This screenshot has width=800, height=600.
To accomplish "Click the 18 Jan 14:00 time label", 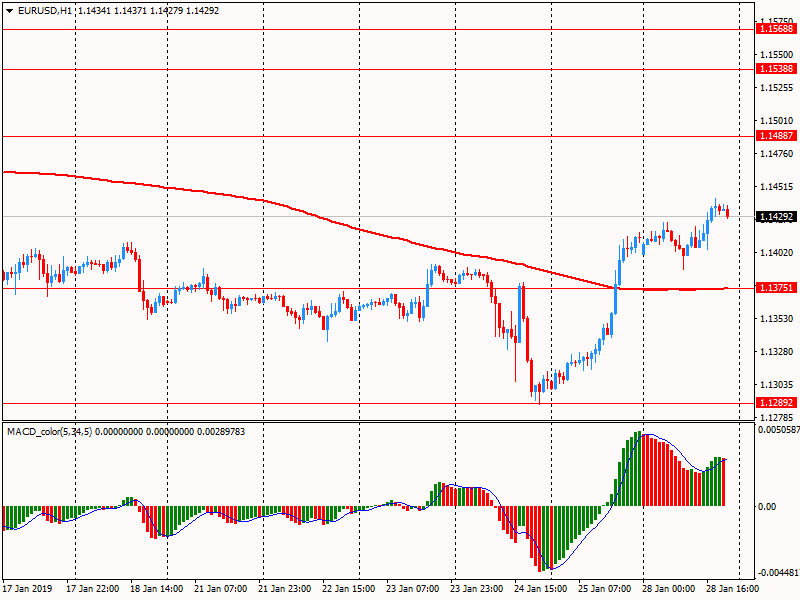I will pyautogui.click(x=157, y=588).
